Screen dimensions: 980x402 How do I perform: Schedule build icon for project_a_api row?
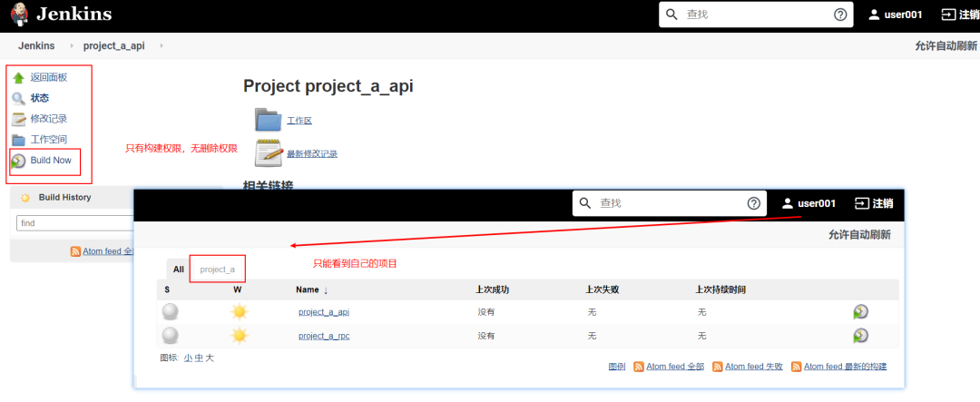pos(860,312)
